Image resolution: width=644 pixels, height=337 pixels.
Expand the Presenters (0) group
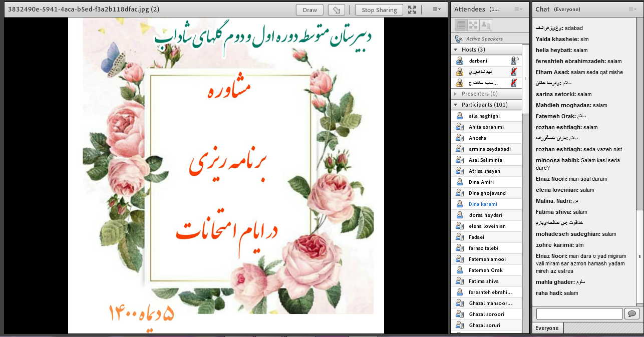[x=456, y=94]
